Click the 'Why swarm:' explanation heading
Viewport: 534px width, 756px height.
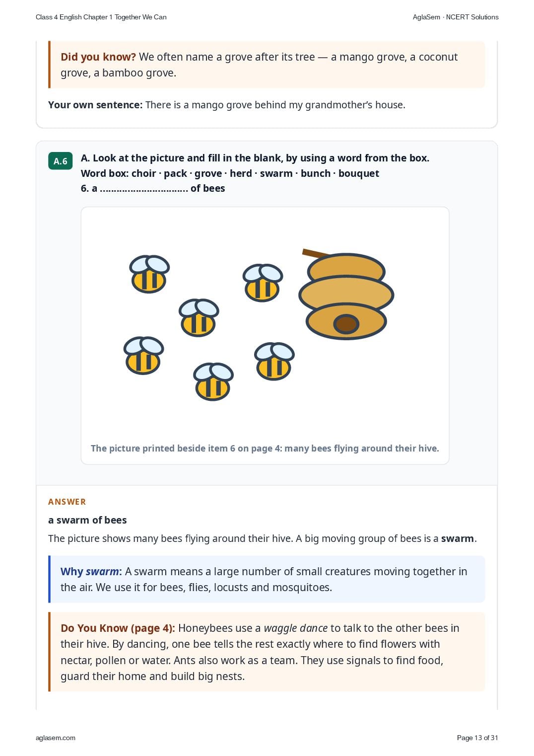pyautogui.click(x=91, y=571)
